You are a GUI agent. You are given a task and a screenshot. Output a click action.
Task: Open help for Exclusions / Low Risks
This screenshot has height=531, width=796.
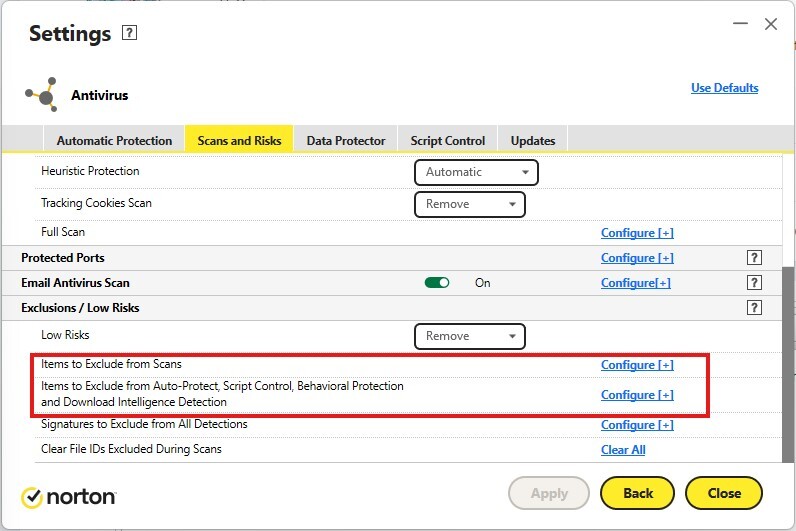(754, 308)
